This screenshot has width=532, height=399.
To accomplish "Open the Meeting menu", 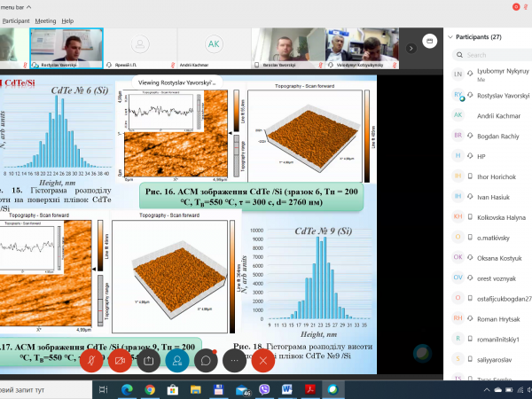I will 45,20.
